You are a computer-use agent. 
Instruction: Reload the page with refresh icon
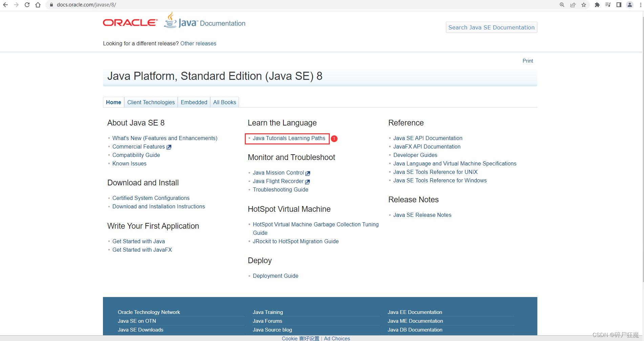(x=27, y=5)
